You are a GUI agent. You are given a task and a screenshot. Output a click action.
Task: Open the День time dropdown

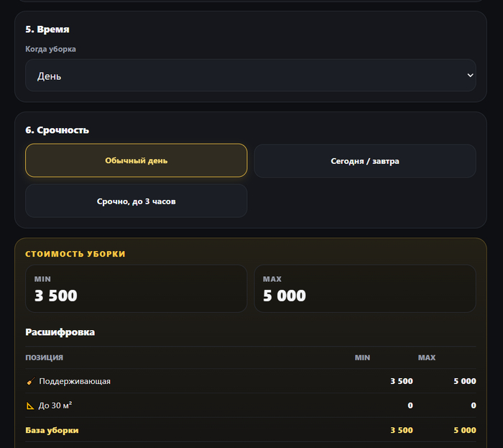point(251,76)
